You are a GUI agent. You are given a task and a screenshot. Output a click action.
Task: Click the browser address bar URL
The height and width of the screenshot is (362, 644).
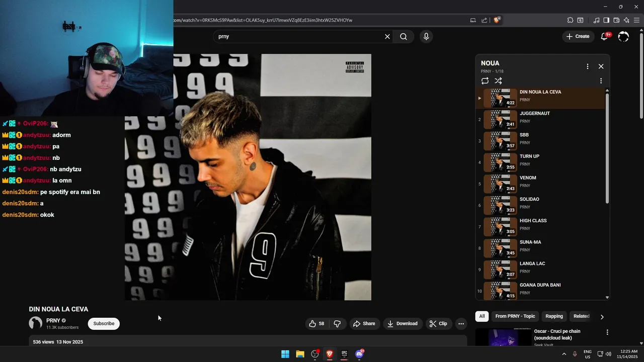click(x=263, y=20)
